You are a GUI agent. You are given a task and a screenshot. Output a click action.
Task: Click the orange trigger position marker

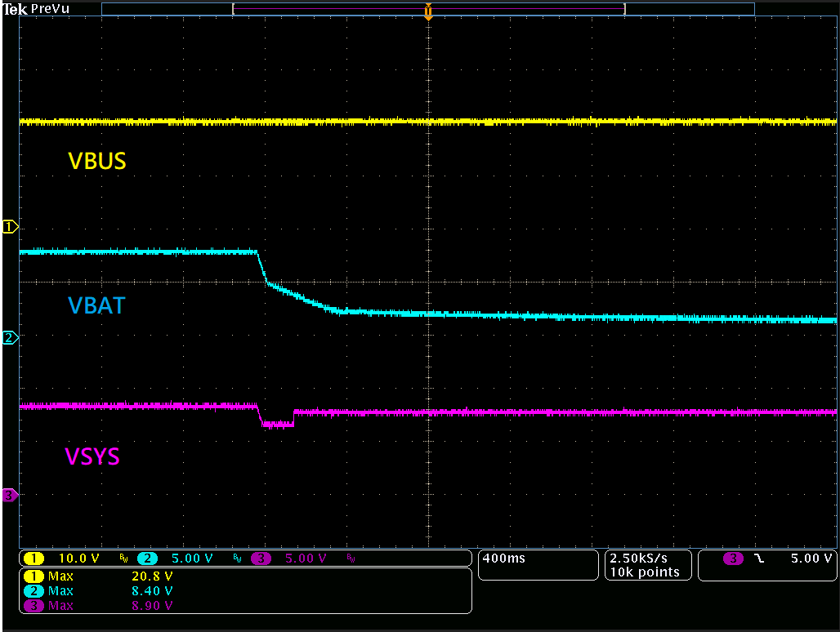[428, 11]
